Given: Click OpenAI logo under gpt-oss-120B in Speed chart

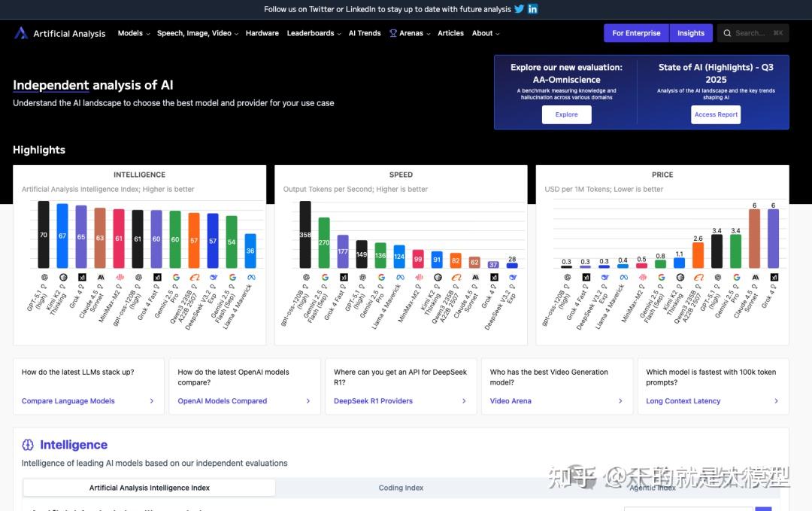Looking at the screenshot, I should [306, 277].
